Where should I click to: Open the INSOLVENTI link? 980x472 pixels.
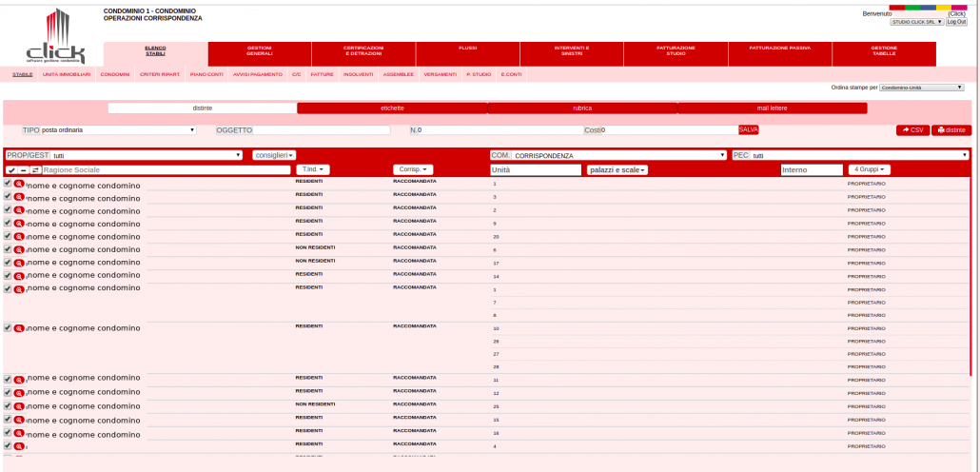point(358,74)
